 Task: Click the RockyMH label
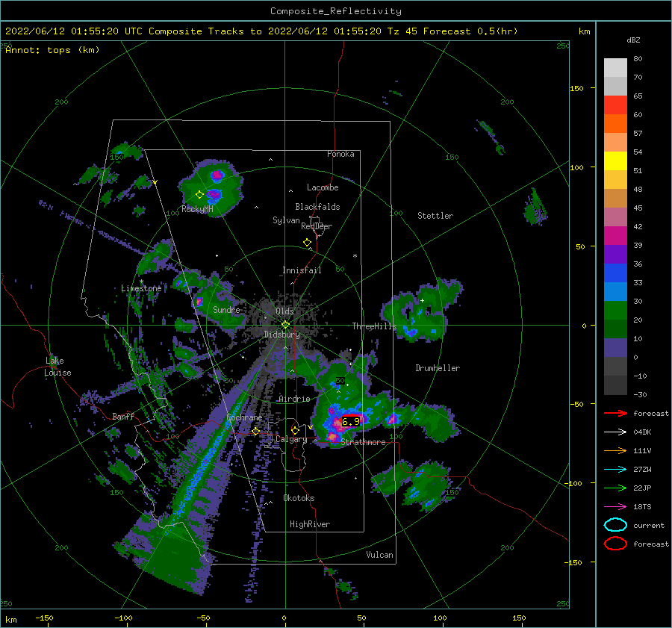coord(197,209)
